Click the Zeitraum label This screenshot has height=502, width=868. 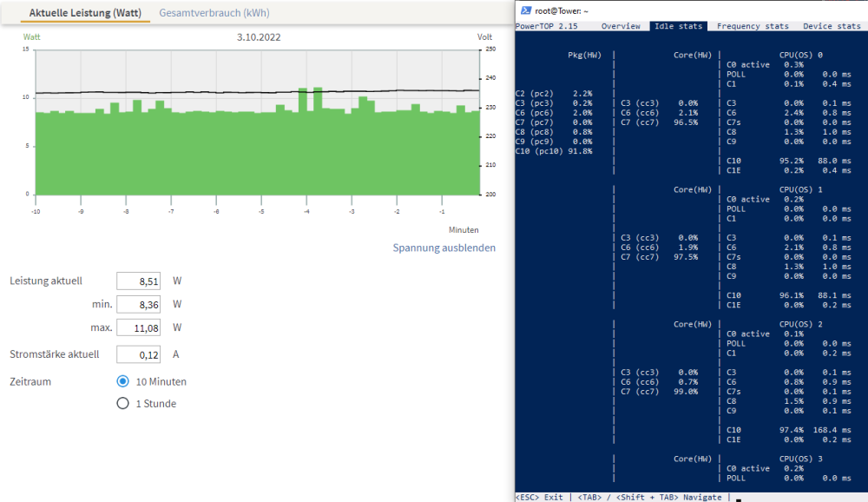pos(30,381)
